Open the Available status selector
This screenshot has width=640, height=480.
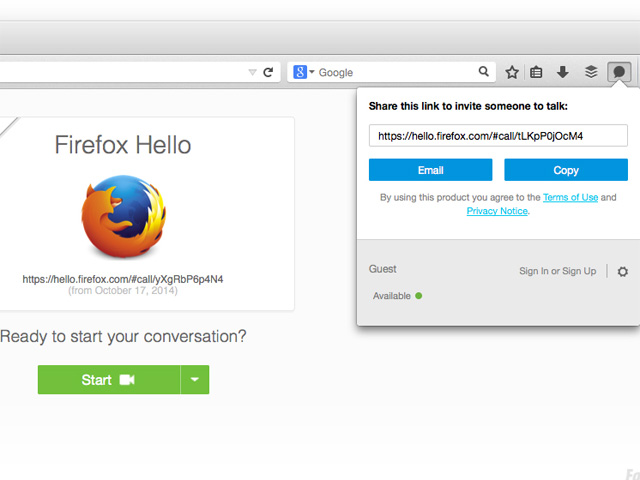pos(397,296)
